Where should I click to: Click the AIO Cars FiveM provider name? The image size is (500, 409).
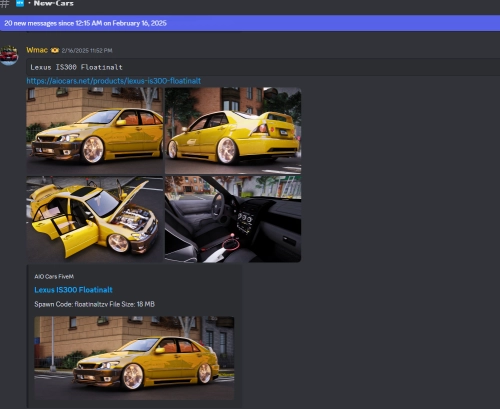point(54,276)
